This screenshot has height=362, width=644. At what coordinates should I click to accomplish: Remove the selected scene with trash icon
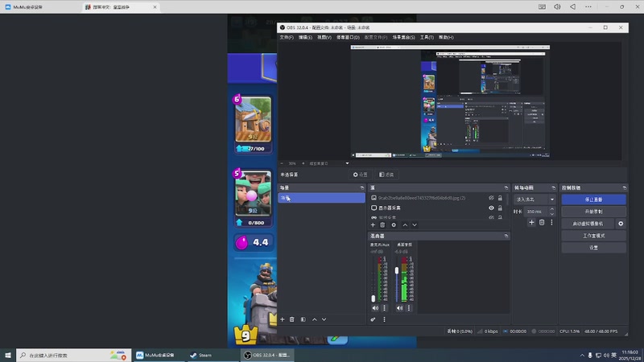[291, 319]
